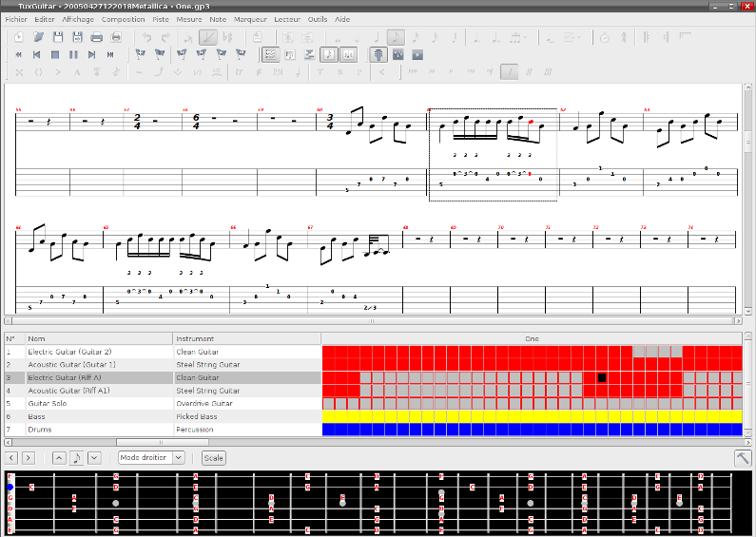The height and width of the screenshot is (537, 756).
Task: Go to the next marker flag icon
Action: (222, 54)
